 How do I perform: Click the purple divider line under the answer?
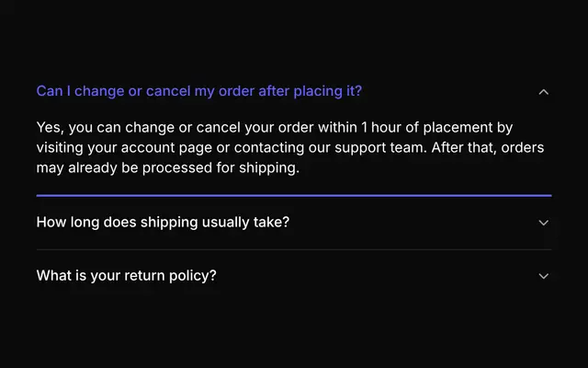click(x=294, y=195)
